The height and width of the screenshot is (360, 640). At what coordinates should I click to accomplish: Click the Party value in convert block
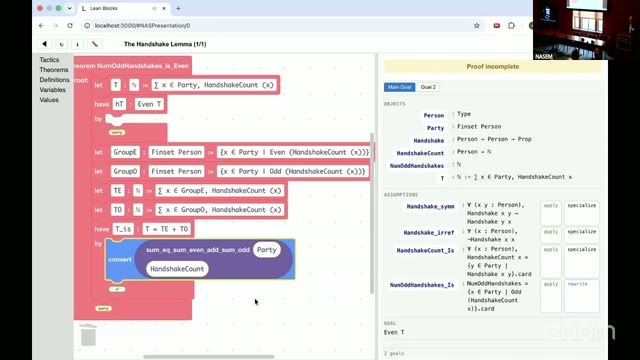click(x=267, y=250)
